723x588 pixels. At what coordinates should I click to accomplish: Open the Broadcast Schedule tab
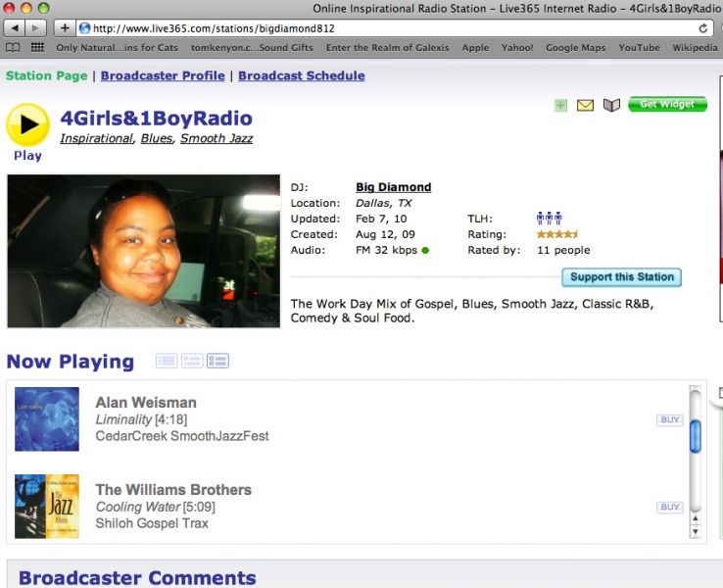301,75
